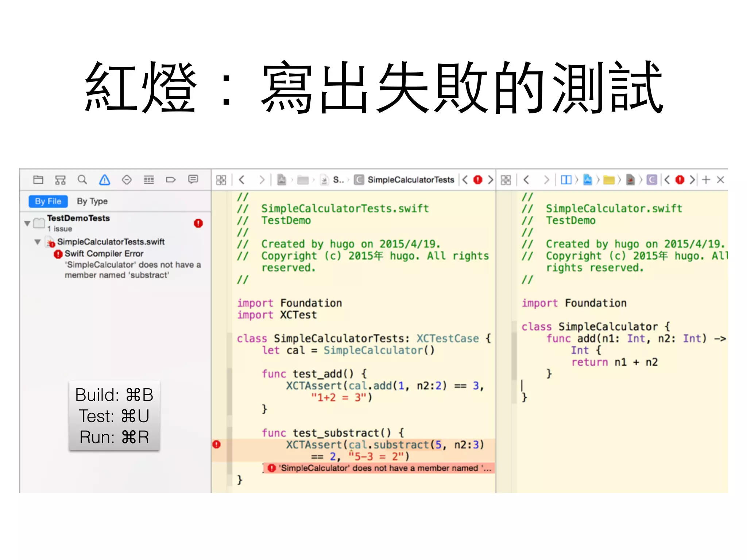The image size is (747, 560).
Task: Open the Symbol navigator hierarchy icon
Action: tap(60, 179)
